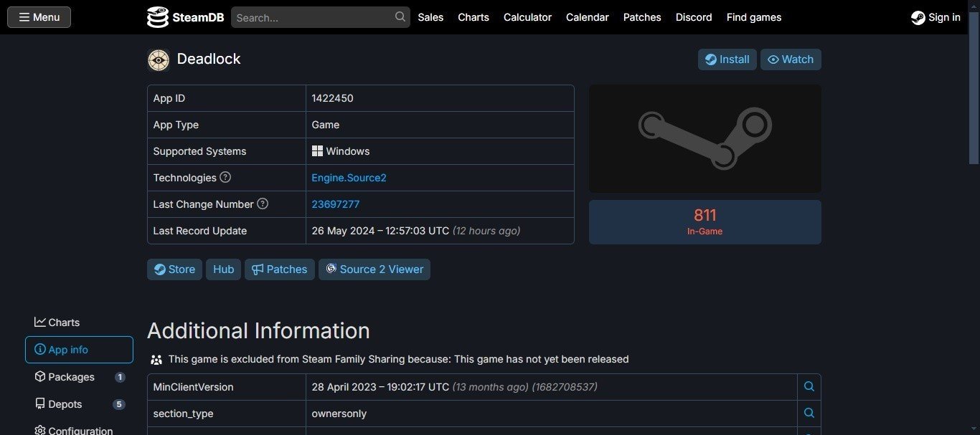Viewport: 980px width, 435px height.
Task: Select the Depots sidebar tab
Action: [x=79, y=404]
